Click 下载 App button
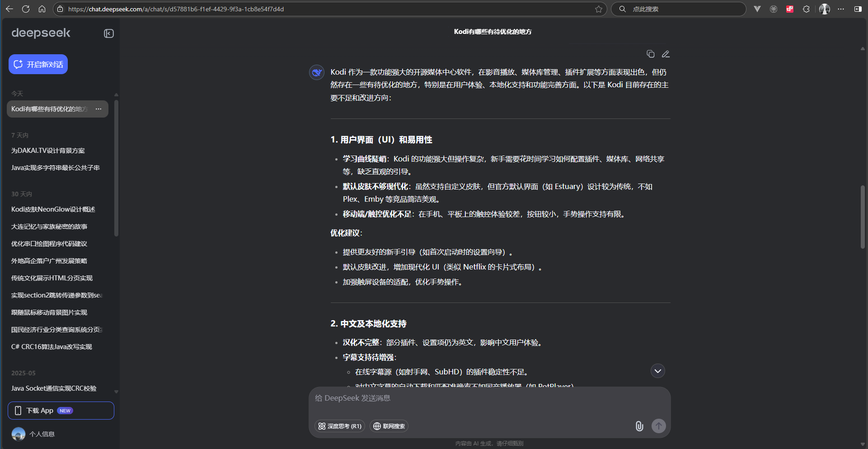 [61, 411]
